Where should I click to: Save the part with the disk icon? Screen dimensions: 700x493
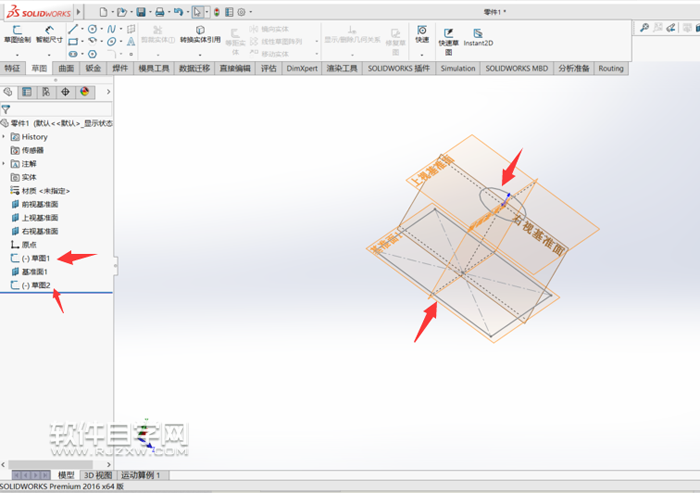pos(141,12)
